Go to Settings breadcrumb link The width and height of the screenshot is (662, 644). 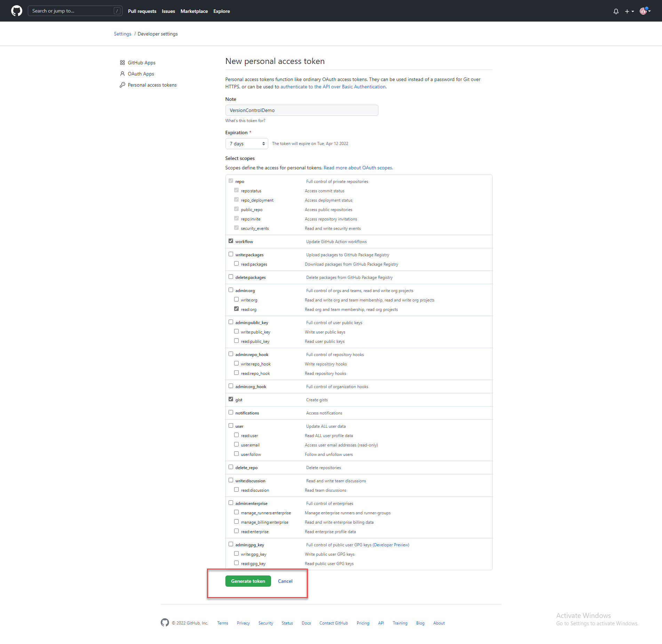coord(122,34)
